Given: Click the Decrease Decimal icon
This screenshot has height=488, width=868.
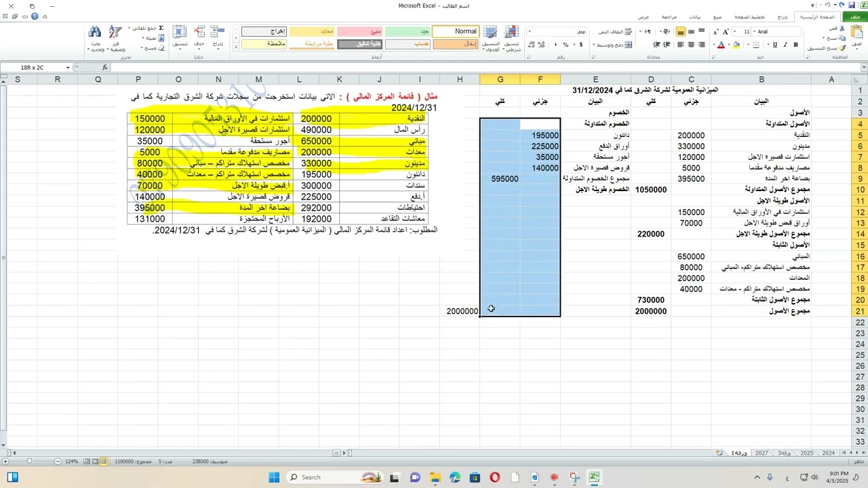Looking at the screenshot, I should point(532,45).
